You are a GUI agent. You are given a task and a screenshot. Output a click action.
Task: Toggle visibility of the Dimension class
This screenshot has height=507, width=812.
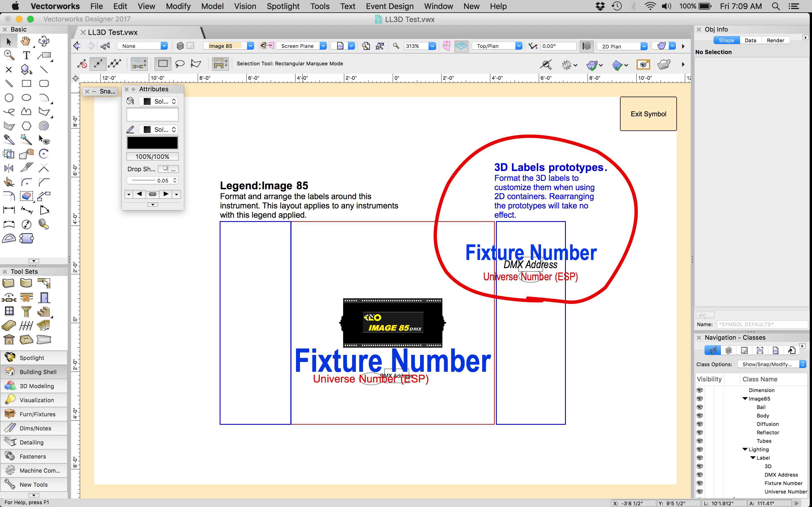point(700,390)
